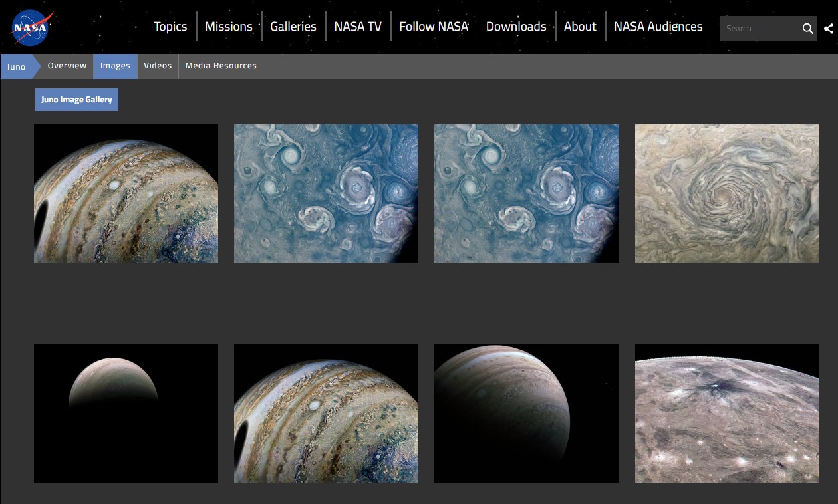Image resolution: width=838 pixels, height=504 pixels.
Task: Expand the NASA Audiences menu
Action: [x=658, y=27]
